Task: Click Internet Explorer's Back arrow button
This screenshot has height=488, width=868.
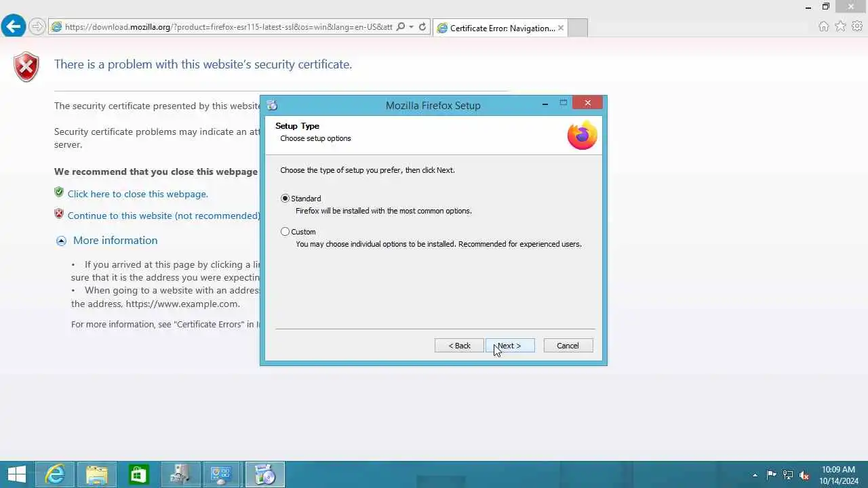Action: click(x=13, y=26)
